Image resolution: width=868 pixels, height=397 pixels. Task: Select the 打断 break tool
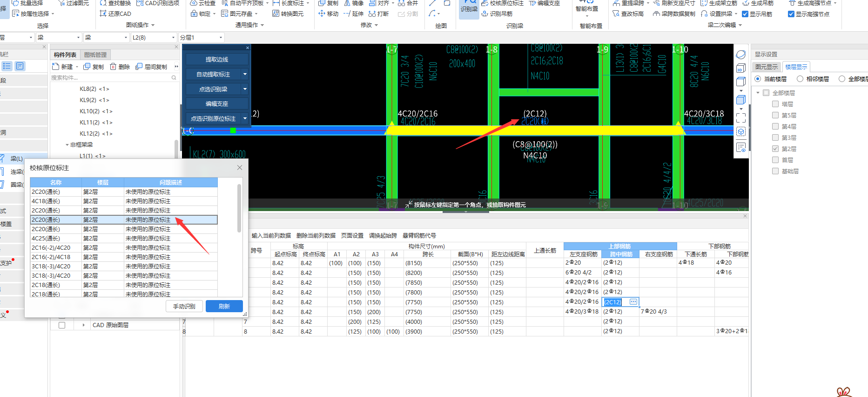378,14
